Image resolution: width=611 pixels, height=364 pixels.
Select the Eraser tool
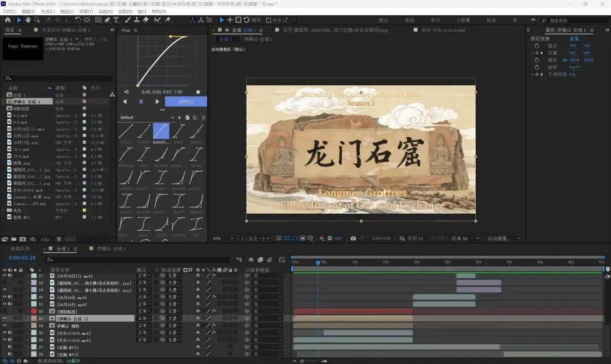(145, 20)
